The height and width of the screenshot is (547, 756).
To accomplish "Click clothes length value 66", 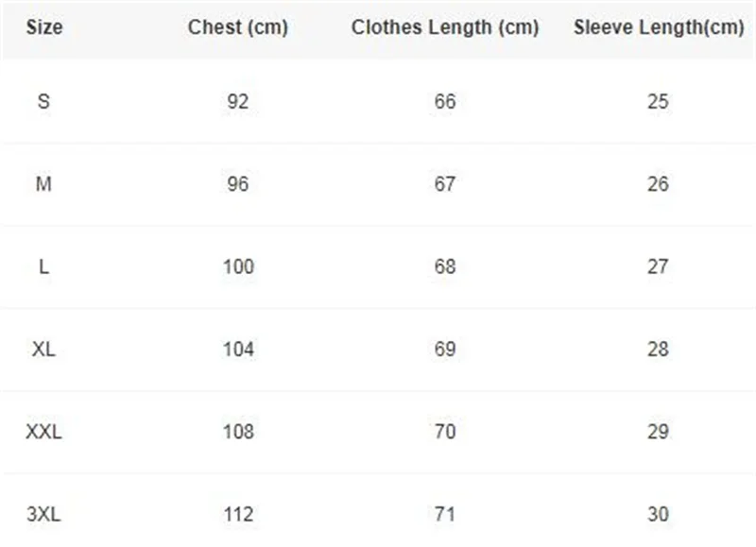I will pos(444,101).
